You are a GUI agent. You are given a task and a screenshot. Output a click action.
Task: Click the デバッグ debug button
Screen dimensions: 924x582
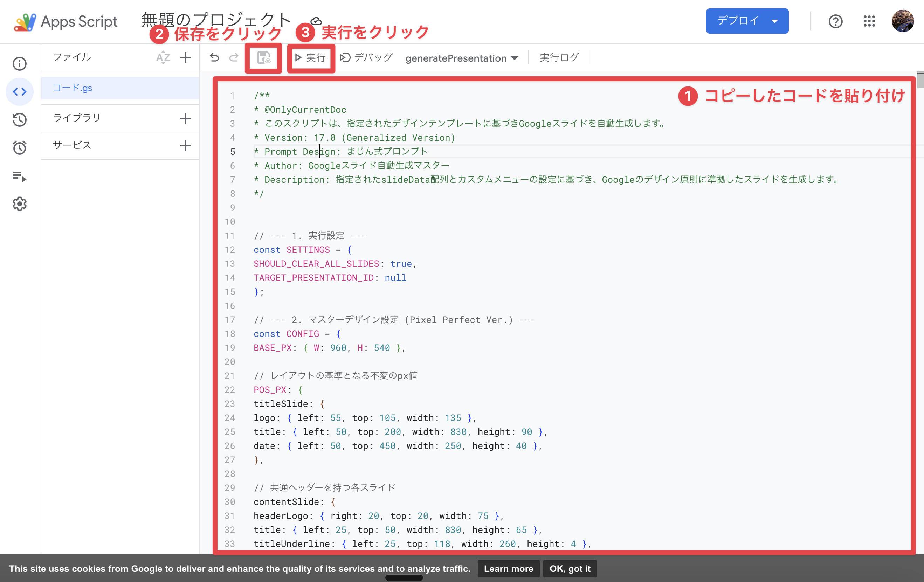[x=366, y=58]
